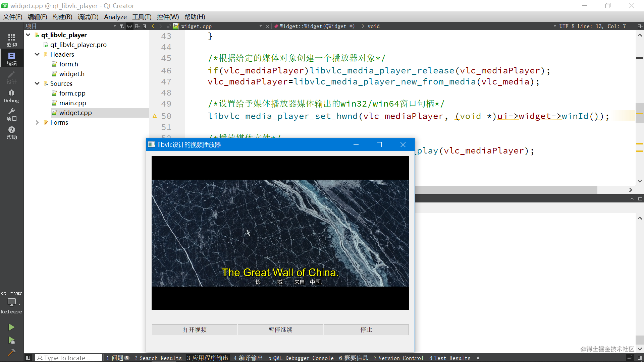Click the 打开视频 button
Viewport: 644px width, 362px height.
pyautogui.click(x=195, y=330)
